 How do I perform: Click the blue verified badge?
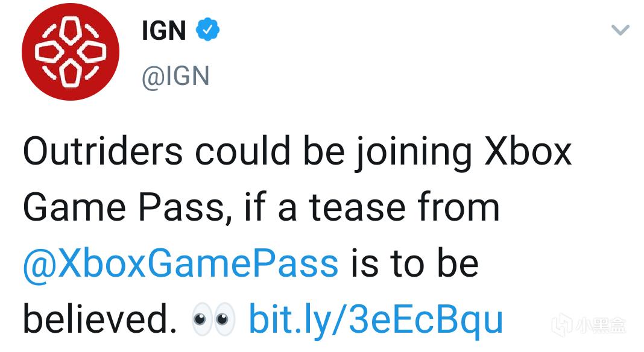tap(209, 30)
